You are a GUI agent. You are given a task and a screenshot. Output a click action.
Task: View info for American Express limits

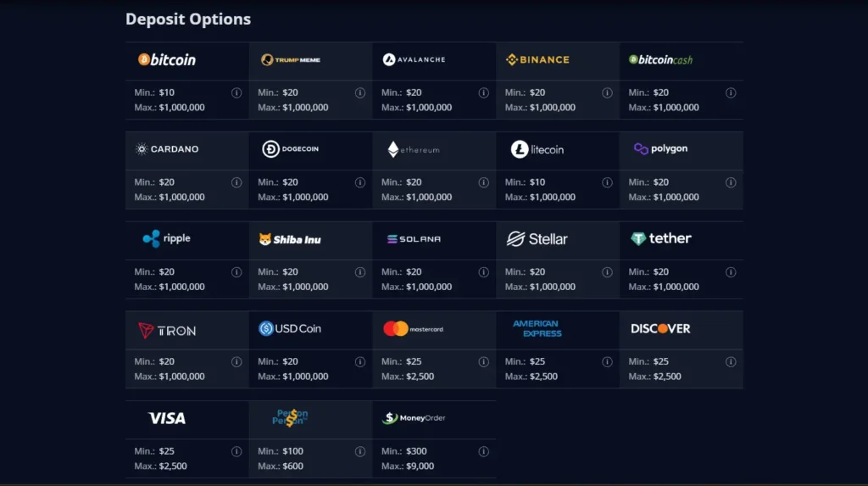(x=607, y=362)
